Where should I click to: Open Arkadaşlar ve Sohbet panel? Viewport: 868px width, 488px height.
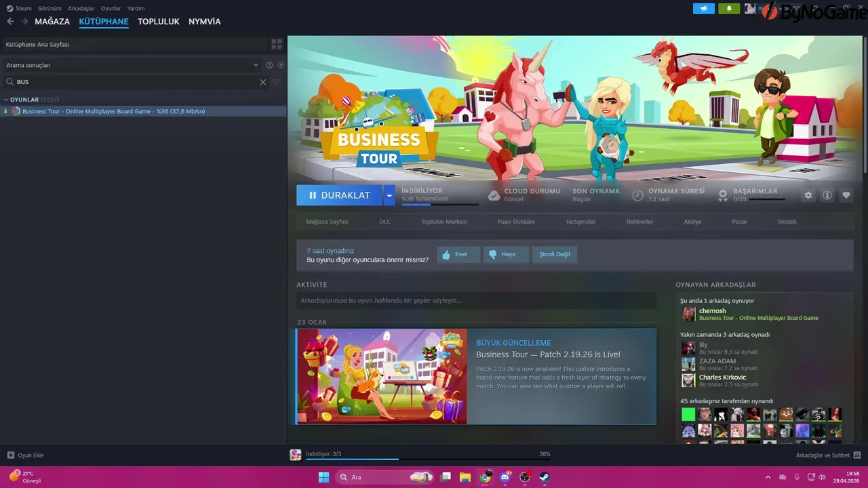click(x=828, y=455)
